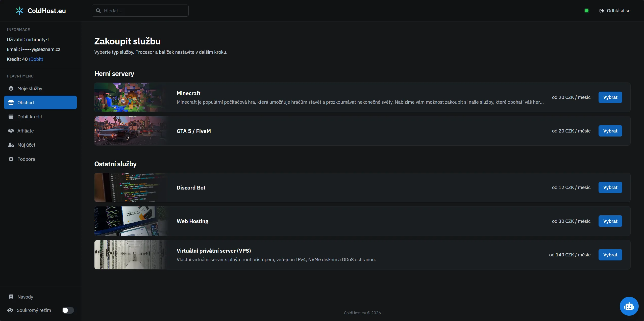Click the Můj účet user icon
Image resolution: width=644 pixels, height=321 pixels.
point(11,145)
